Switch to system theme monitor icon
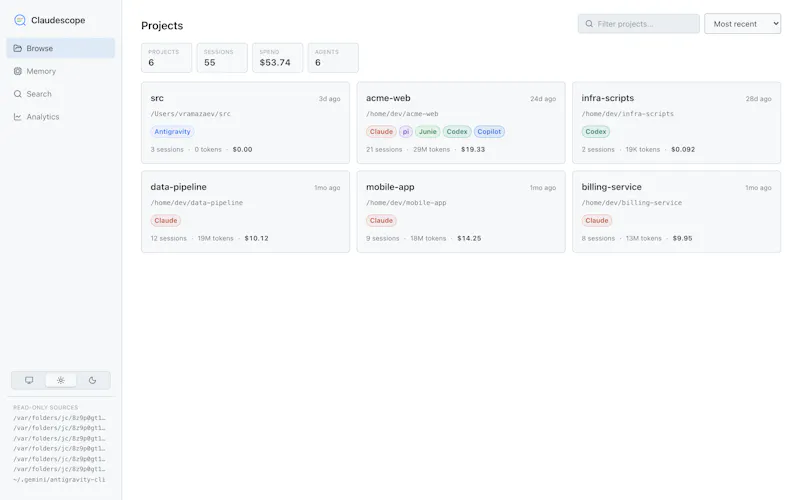 coord(29,380)
